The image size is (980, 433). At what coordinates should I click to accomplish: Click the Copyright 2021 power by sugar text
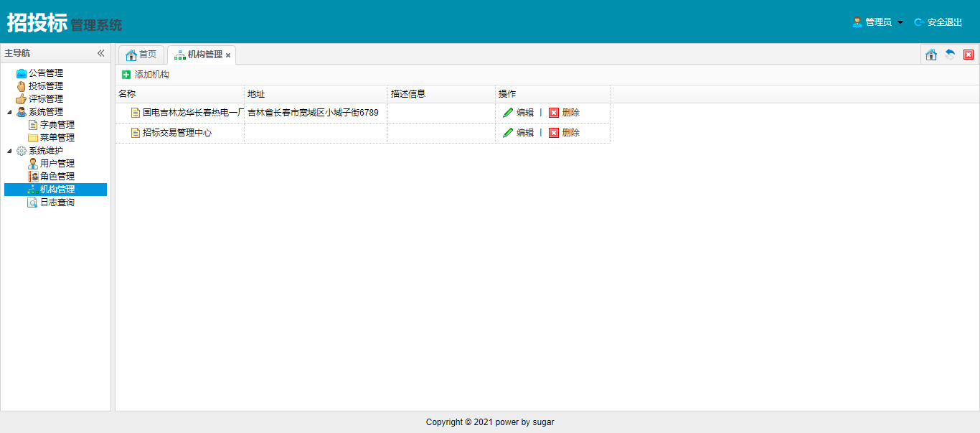[490, 422]
